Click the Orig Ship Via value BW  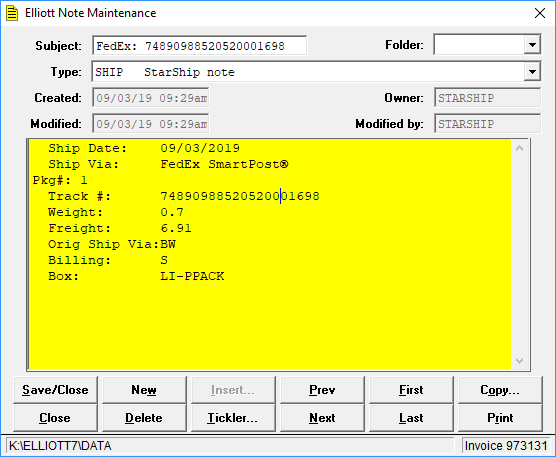tap(168, 244)
